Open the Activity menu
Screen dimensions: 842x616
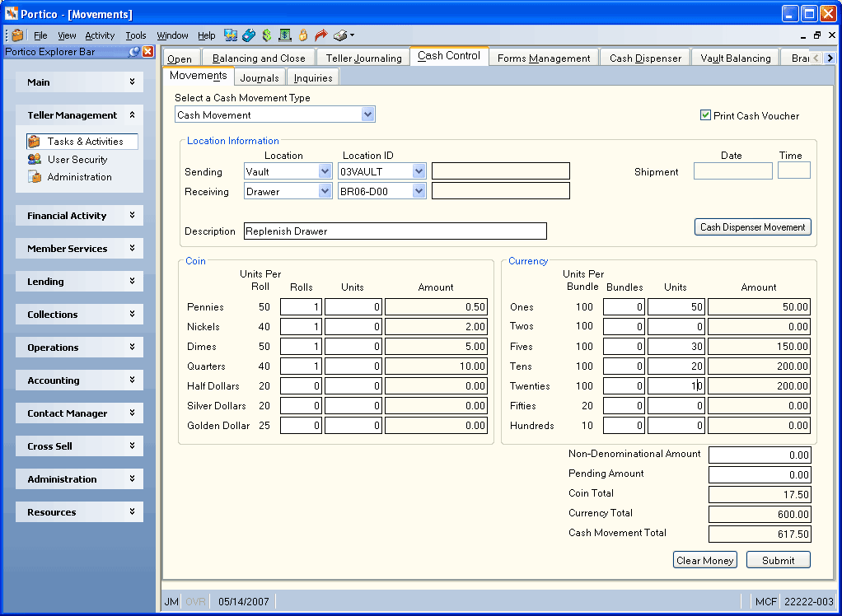pyautogui.click(x=100, y=35)
